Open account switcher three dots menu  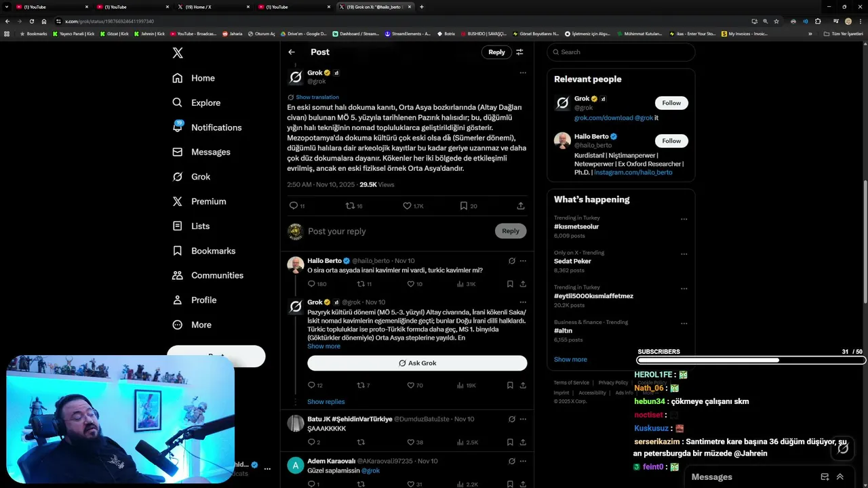pos(267,468)
